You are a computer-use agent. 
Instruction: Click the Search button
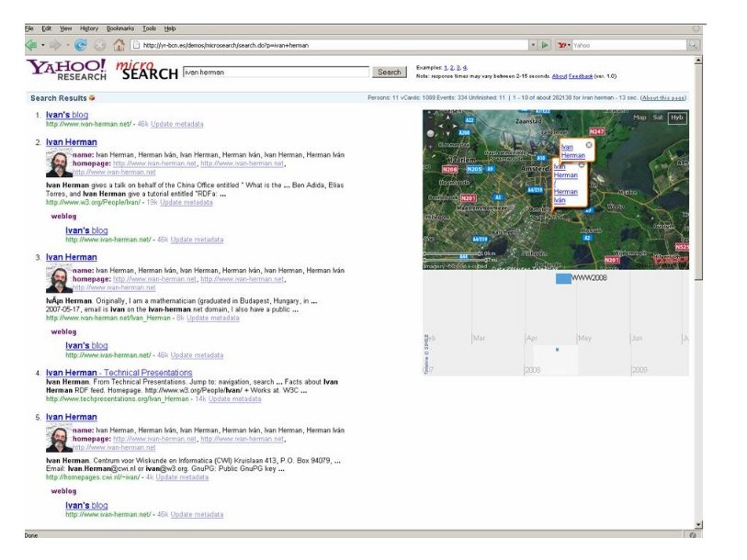pyautogui.click(x=390, y=72)
